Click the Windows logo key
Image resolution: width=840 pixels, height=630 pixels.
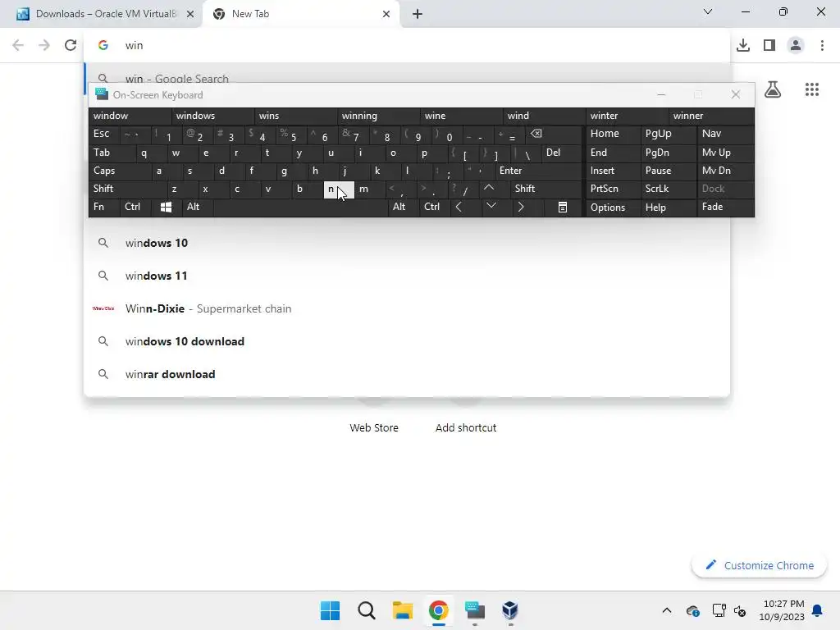(x=166, y=207)
